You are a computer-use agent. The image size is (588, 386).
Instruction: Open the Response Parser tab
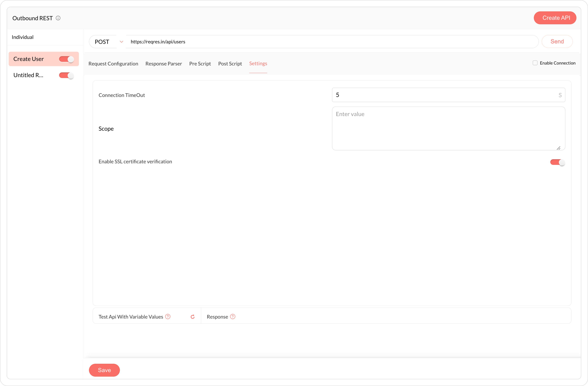(x=164, y=64)
